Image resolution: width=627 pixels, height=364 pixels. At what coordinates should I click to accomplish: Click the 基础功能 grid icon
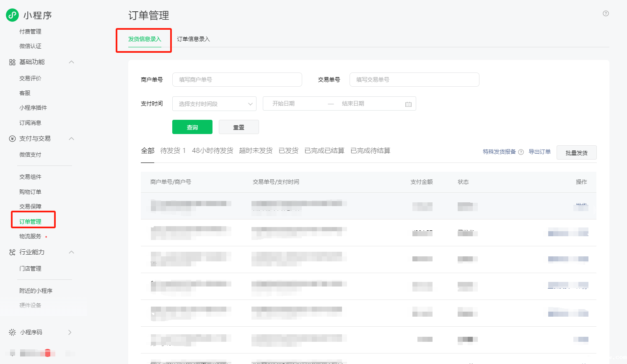point(12,62)
